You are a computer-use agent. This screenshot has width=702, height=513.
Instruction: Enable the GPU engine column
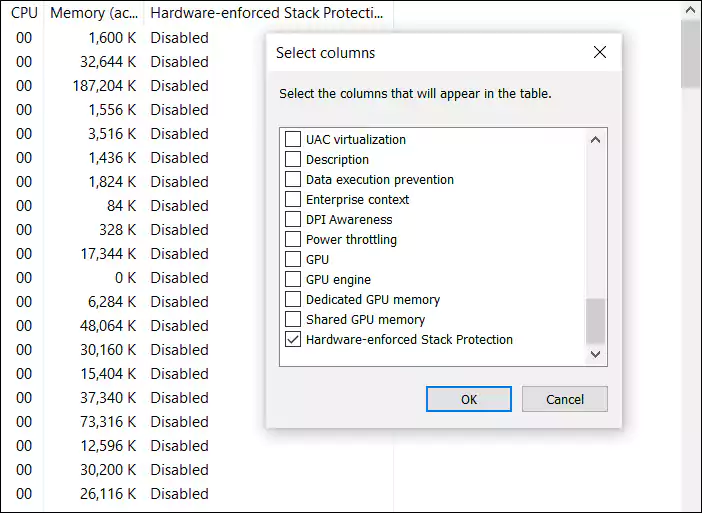[293, 279]
